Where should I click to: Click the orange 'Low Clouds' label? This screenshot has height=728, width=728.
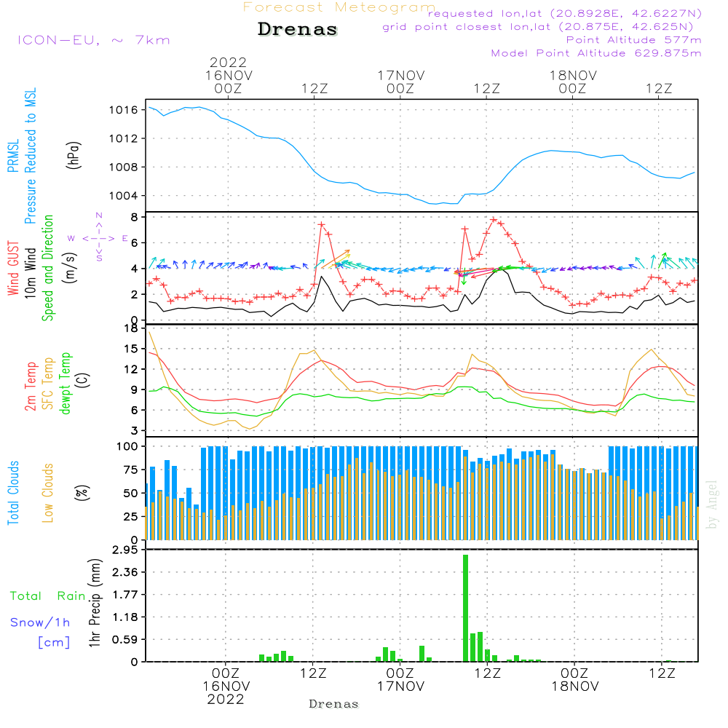[x=48, y=493]
